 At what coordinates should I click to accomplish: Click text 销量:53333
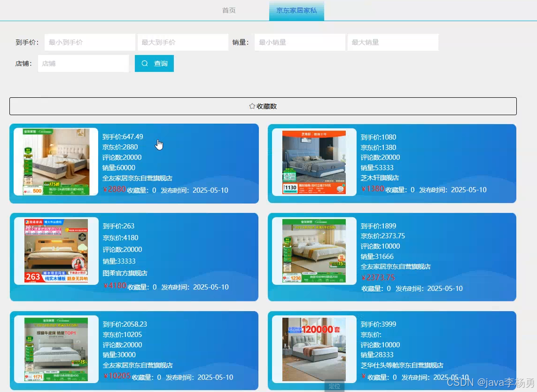[377, 167]
